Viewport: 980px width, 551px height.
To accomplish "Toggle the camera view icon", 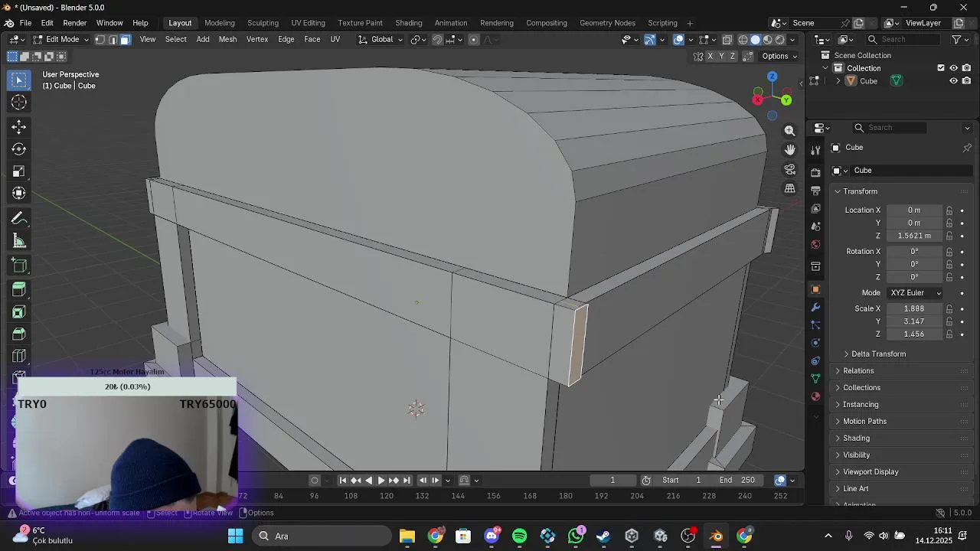I will pos(790,169).
